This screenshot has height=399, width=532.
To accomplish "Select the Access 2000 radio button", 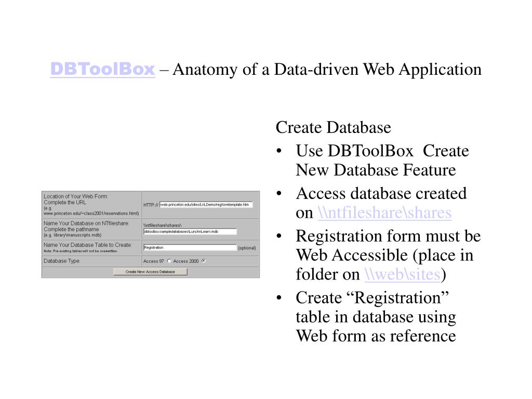I will 204,261.
